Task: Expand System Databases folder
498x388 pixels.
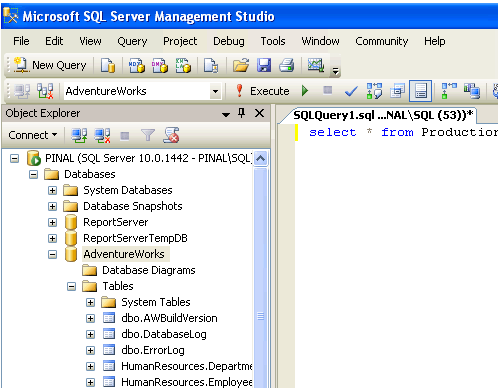Action: pyautogui.click(x=52, y=190)
